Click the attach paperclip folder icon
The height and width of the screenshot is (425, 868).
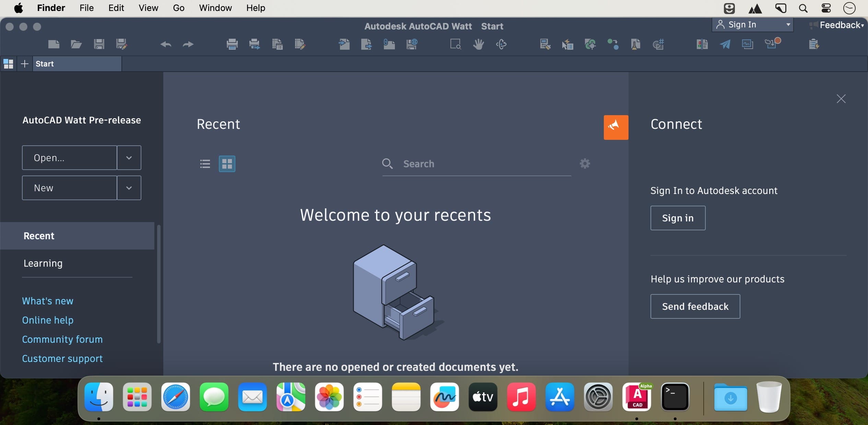[x=389, y=44]
